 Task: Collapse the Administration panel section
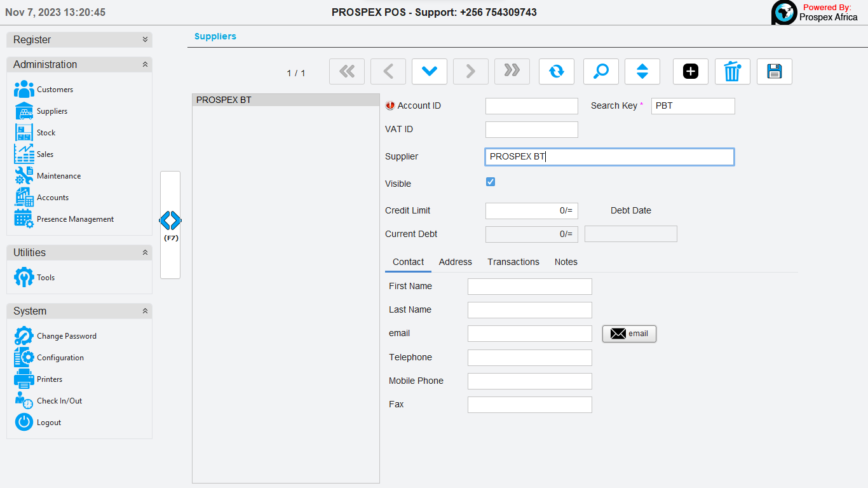[145, 65]
